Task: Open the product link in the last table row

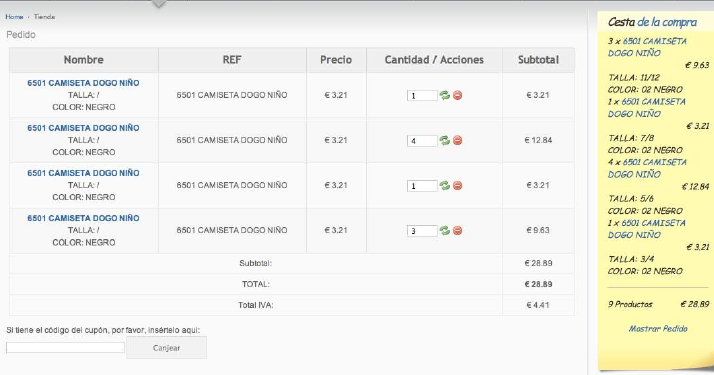Action: 83,218
